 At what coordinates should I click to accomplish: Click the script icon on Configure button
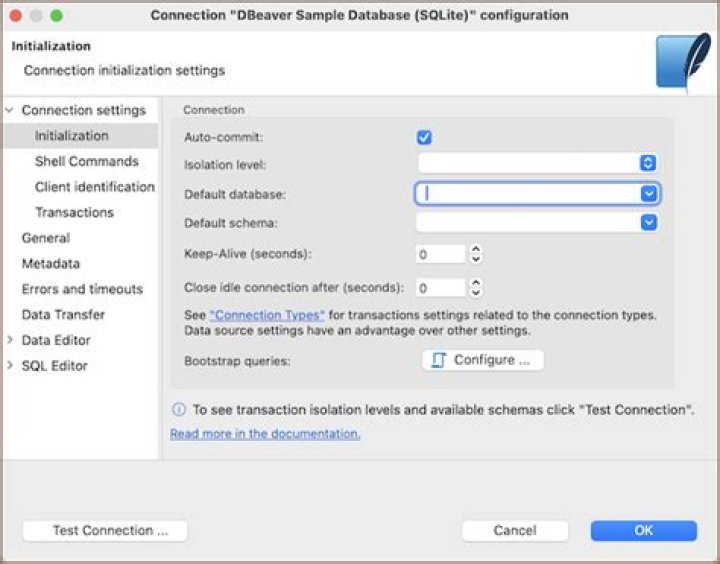pos(439,361)
